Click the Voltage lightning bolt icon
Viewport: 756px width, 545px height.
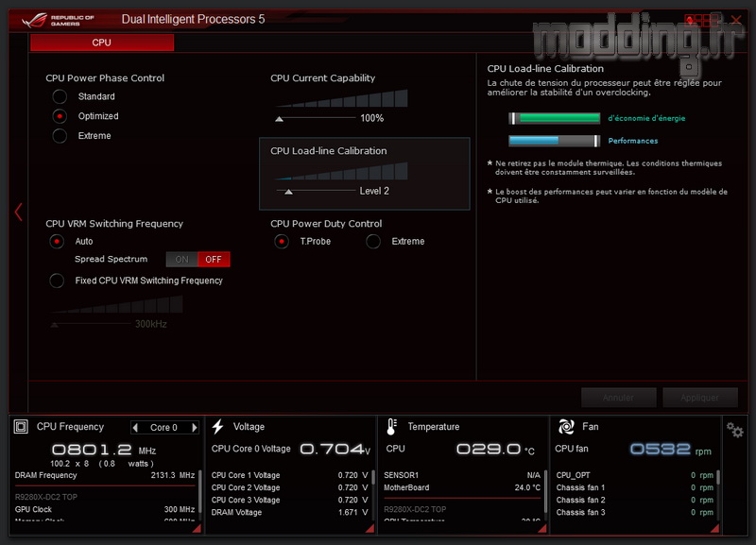218,426
